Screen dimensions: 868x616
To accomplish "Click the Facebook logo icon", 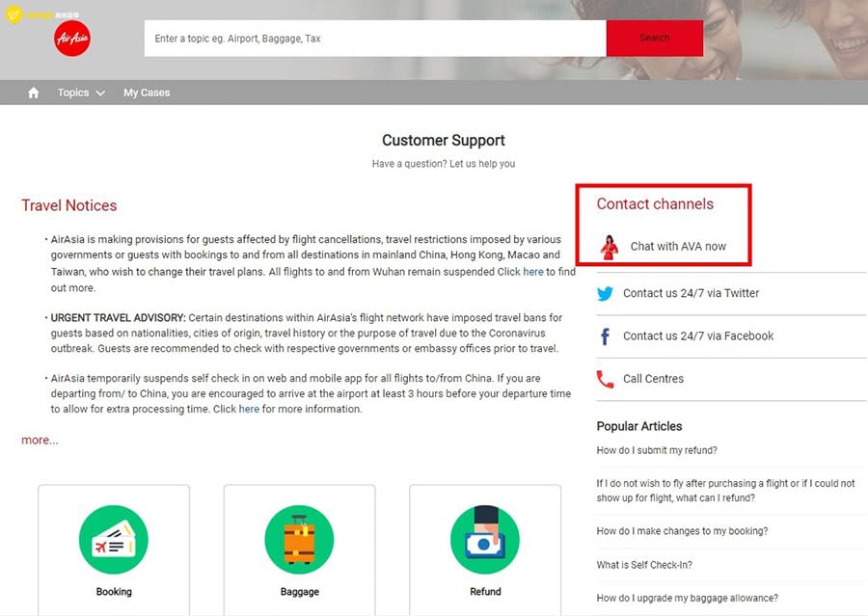I will click(605, 336).
